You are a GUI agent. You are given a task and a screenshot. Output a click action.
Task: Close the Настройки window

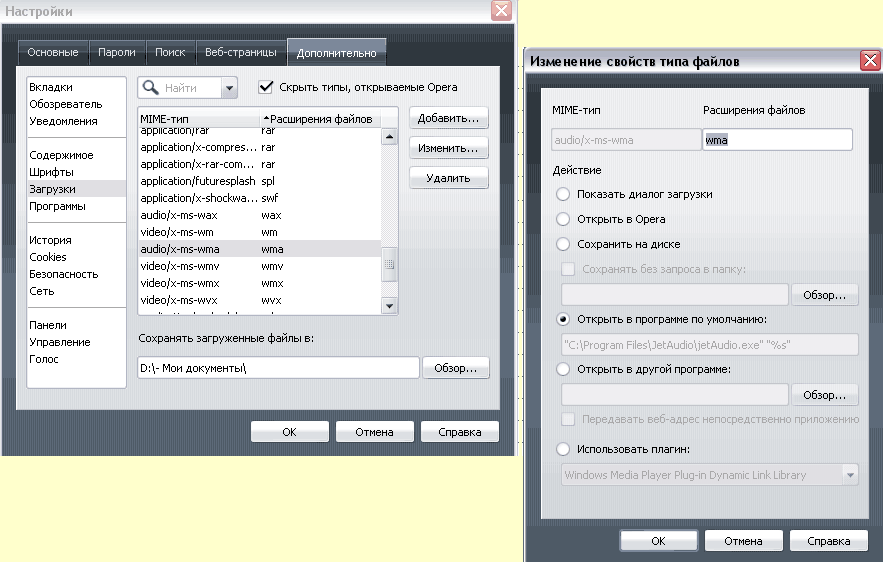coord(502,11)
